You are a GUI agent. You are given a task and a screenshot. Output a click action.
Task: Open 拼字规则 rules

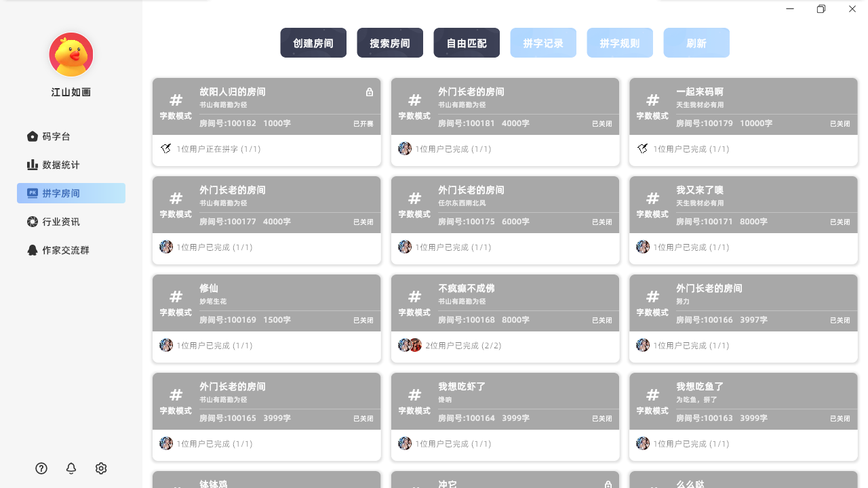(x=620, y=43)
